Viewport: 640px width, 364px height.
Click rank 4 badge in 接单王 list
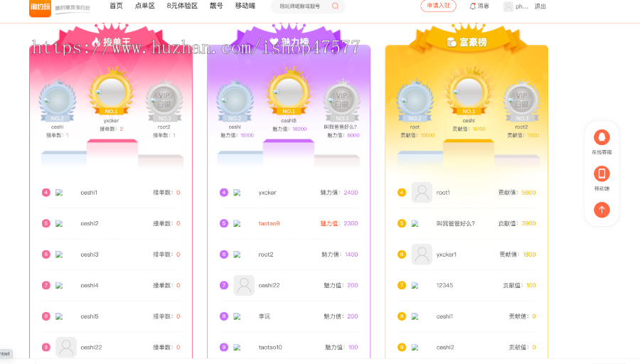pos(46,193)
